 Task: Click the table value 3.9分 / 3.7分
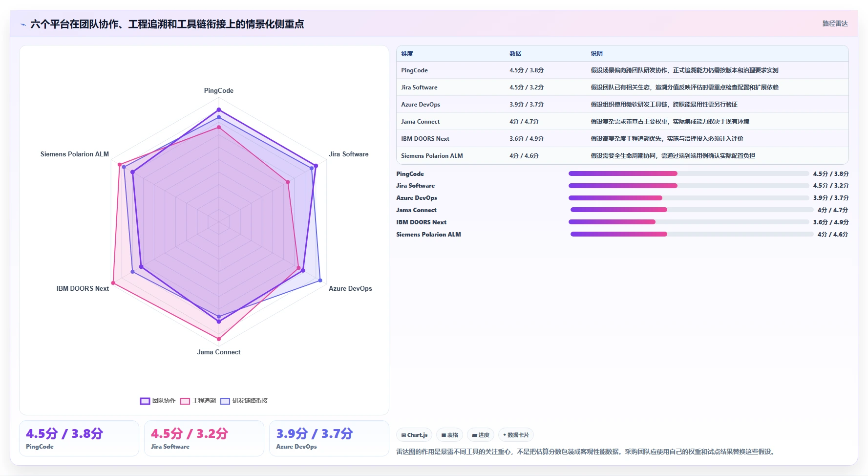(527, 105)
